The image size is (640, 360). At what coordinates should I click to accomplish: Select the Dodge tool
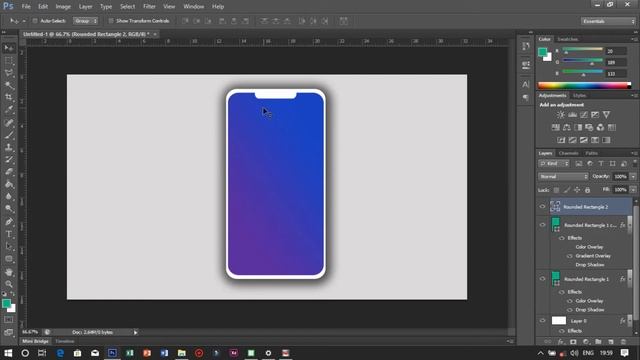tap(9, 209)
